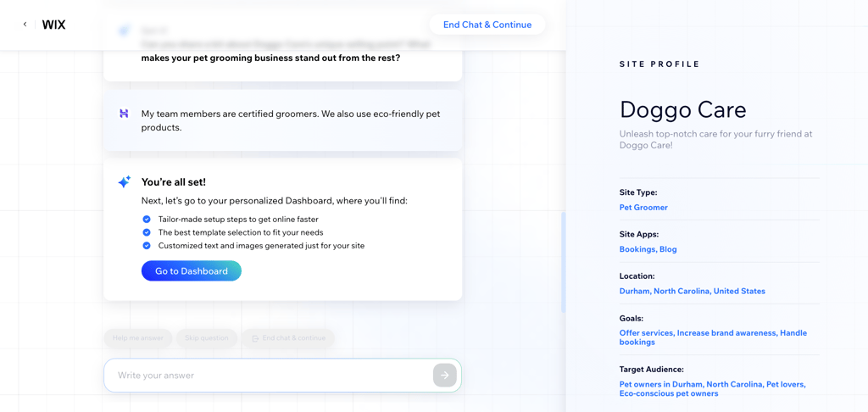Open the Pet Groomer site type link

coord(643,207)
